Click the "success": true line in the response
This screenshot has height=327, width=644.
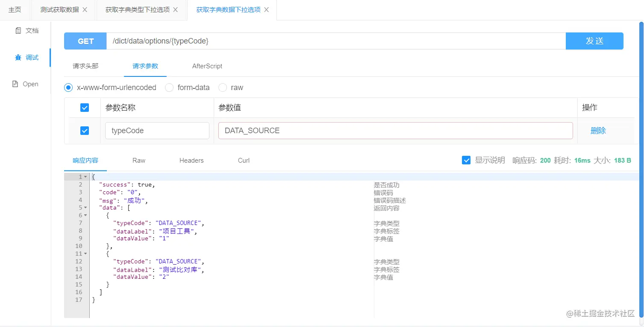point(127,184)
